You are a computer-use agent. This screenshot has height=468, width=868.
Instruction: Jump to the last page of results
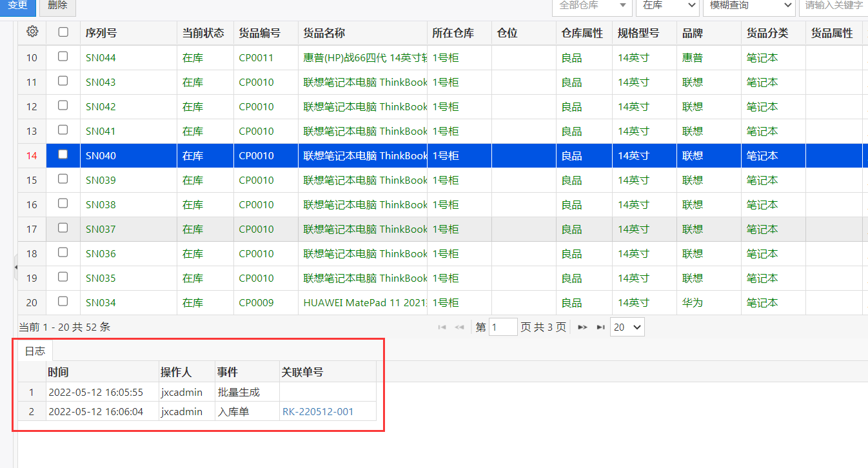point(600,327)
